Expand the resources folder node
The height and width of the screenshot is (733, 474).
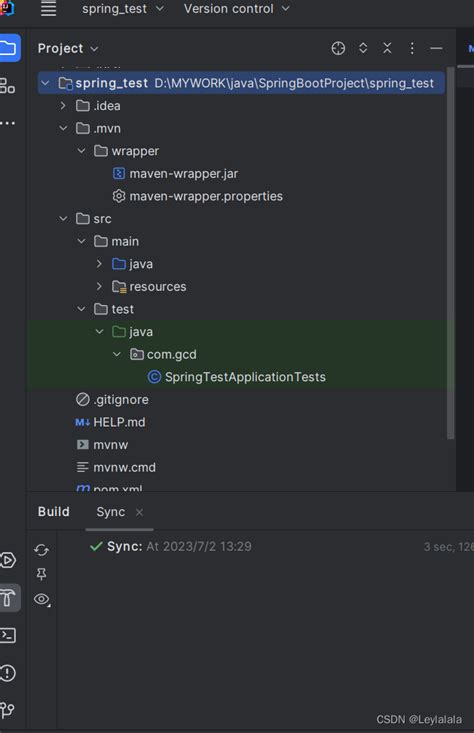click(x=99, y=287)
